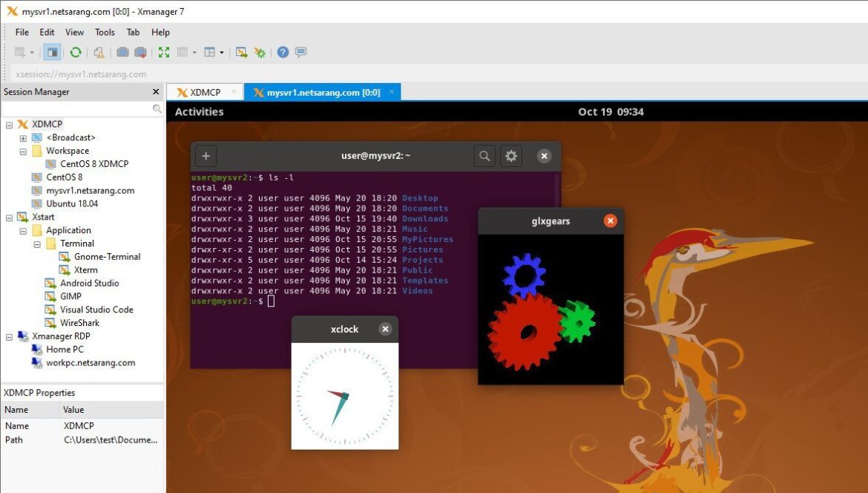Click the gear icon in the GNOME terminal titlebar
Image resolution: width=868 pixels, height=493 pixels.
tap(510, 156)
